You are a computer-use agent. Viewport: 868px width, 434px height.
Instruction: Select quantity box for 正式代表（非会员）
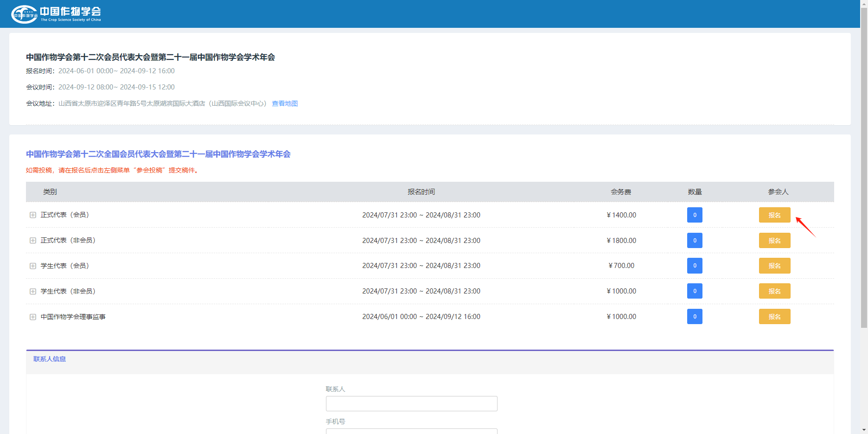pos(695,241)
